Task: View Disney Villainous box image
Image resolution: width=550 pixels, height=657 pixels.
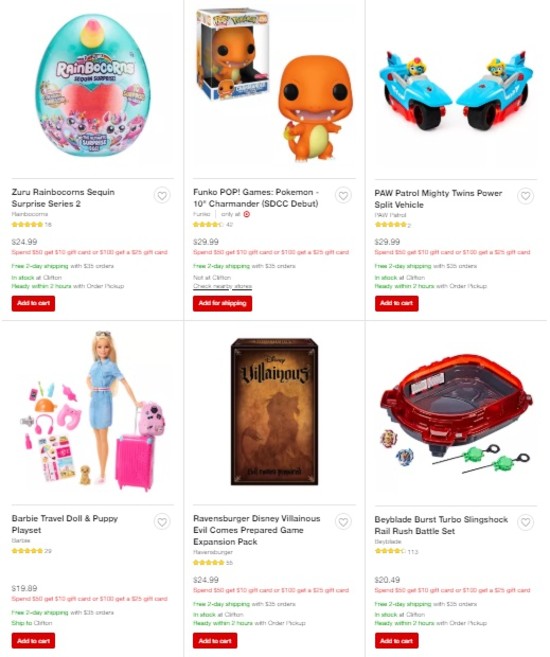Action: [x=274, y=411]
